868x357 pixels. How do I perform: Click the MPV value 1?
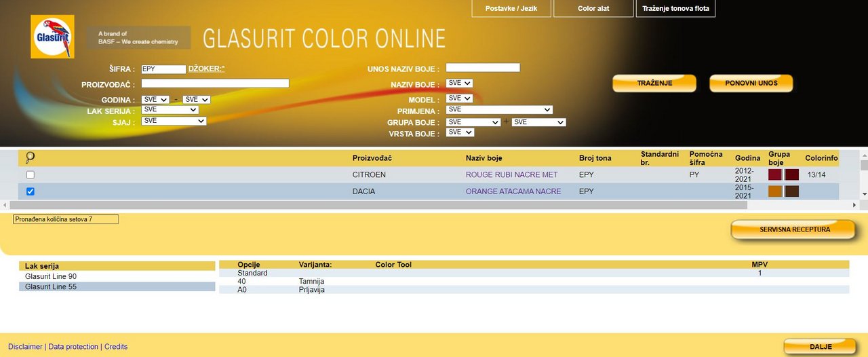click(x=760, y=273)
